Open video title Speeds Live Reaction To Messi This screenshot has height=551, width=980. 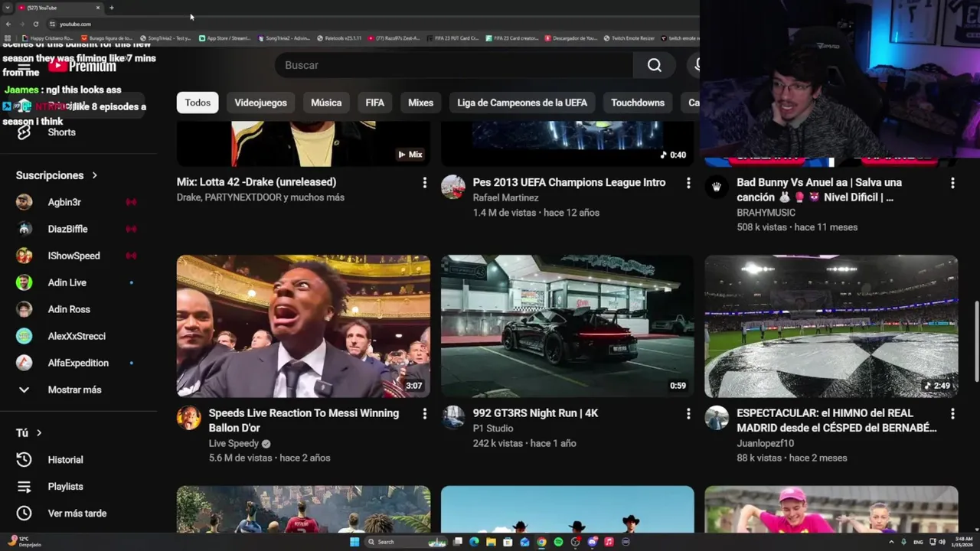tap(304, 420)
